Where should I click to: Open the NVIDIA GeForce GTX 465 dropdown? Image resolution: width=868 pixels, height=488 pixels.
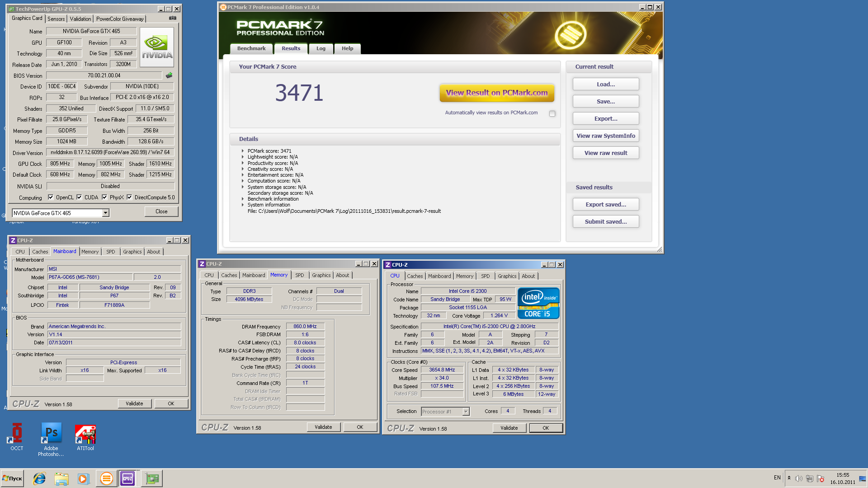(105, 213)
